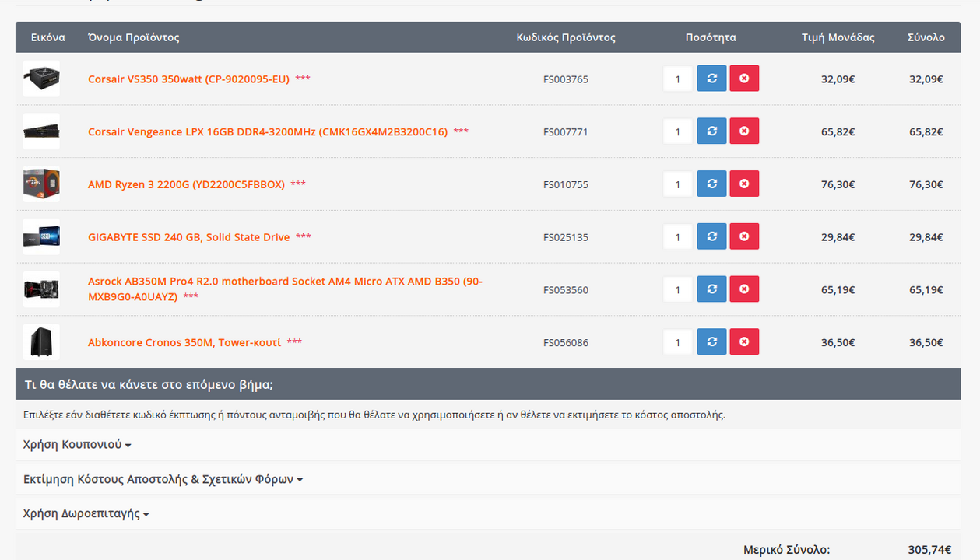980x560 pixels.
Task: Delete Abkoncore Cronos 350M from cart
Action: click(744, 341)
